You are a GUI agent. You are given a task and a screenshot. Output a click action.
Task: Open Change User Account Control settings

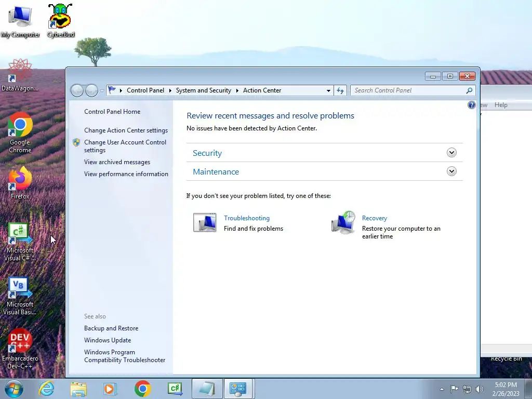pyautogui.click(x=125, y=146)
